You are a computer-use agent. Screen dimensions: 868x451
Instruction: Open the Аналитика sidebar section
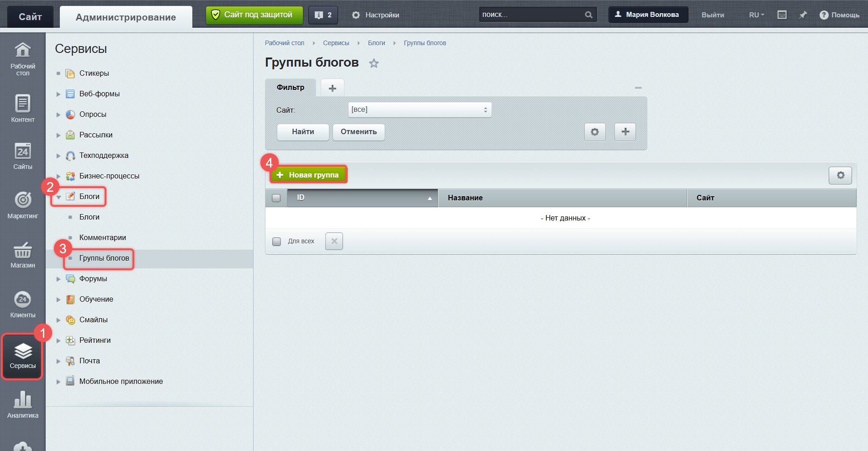23,404
